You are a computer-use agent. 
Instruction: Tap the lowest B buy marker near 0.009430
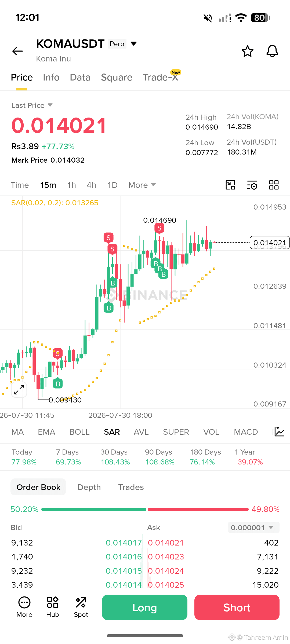pyautogui.click(x=58, y=384)
